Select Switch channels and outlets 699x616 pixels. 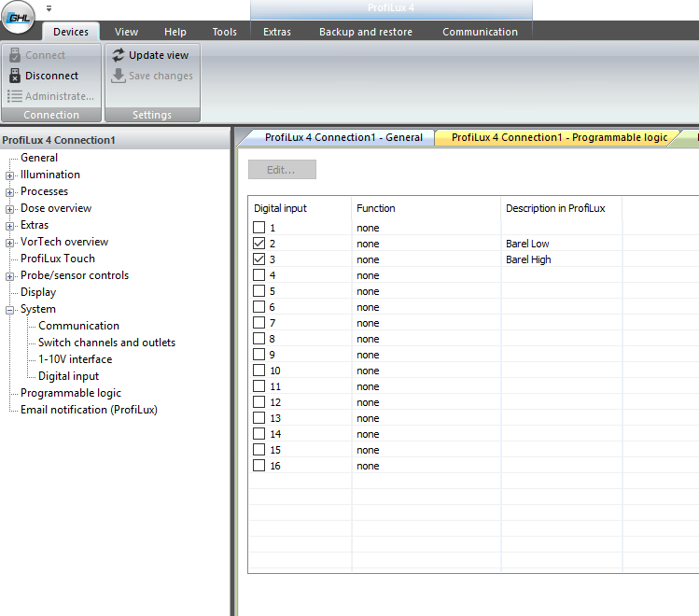pyautogui.click(x=107, y=343)
